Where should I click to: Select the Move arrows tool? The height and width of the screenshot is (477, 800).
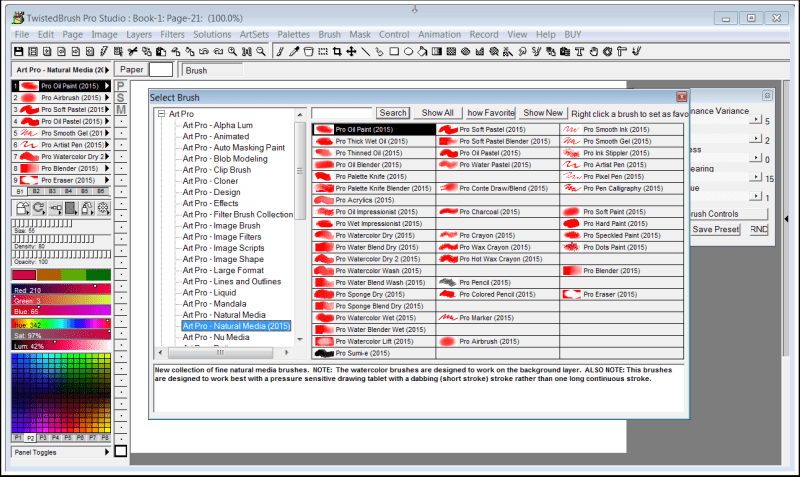pos(351,51)
